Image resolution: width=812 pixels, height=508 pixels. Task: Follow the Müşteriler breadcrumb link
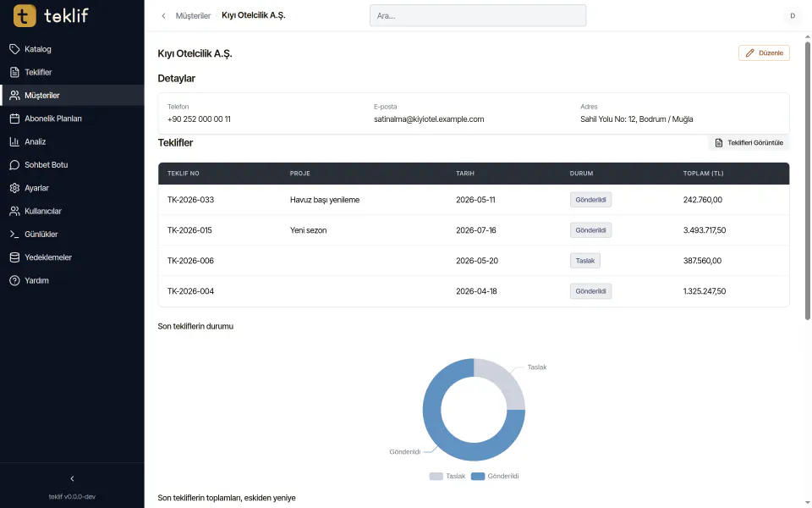tap(193, 16)
